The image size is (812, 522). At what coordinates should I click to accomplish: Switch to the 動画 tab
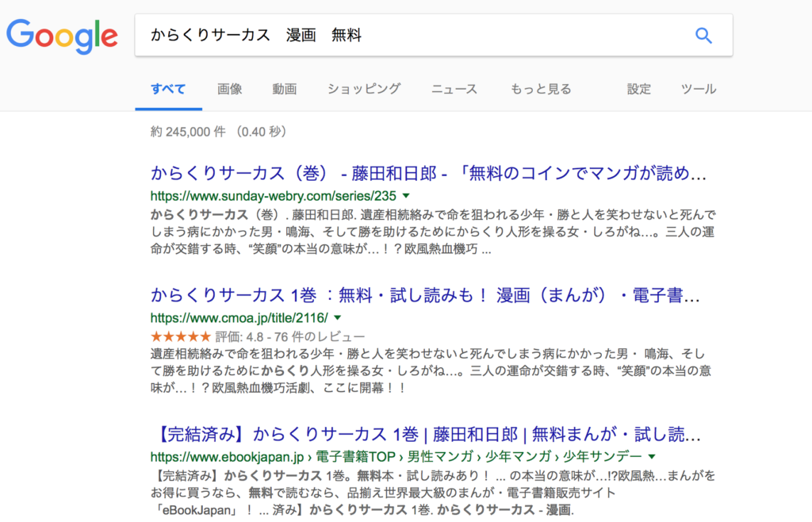[285, 89]
